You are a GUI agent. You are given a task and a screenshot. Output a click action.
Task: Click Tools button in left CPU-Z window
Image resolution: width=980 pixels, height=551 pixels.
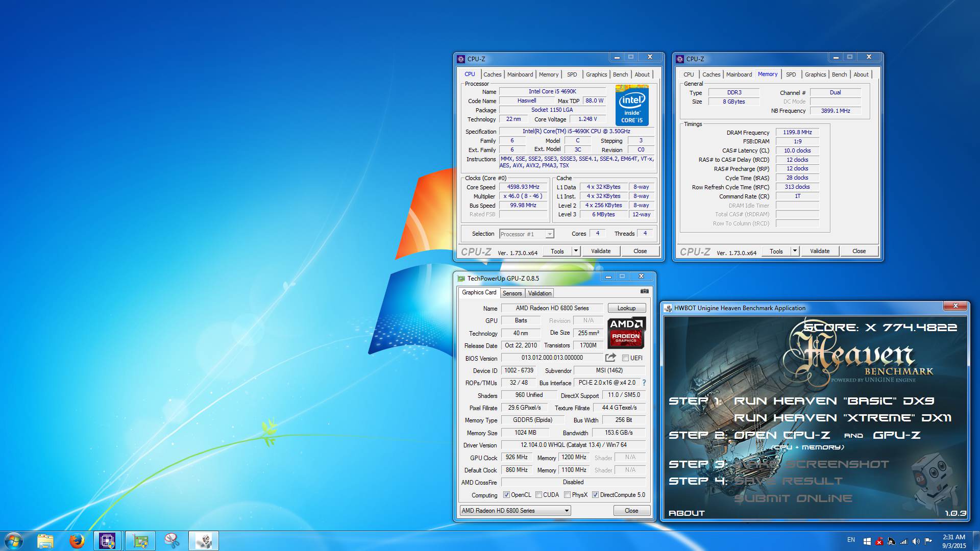tap(557, 251)
